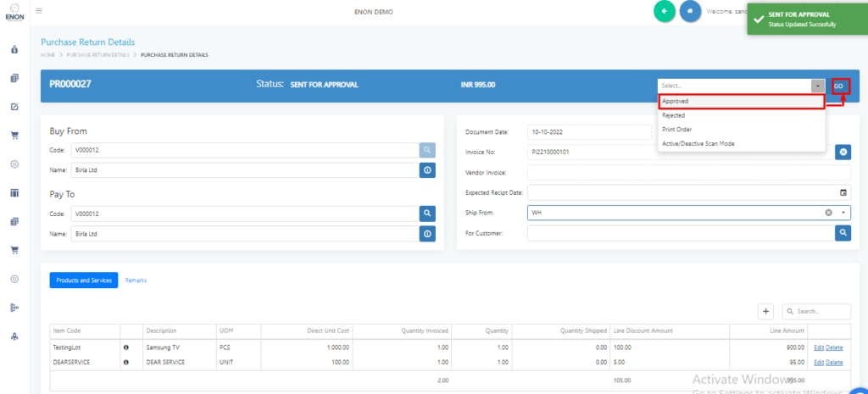Screen dimensions: 868x394
Task: Click the For Customer input field
Action: tap(681, 234)
